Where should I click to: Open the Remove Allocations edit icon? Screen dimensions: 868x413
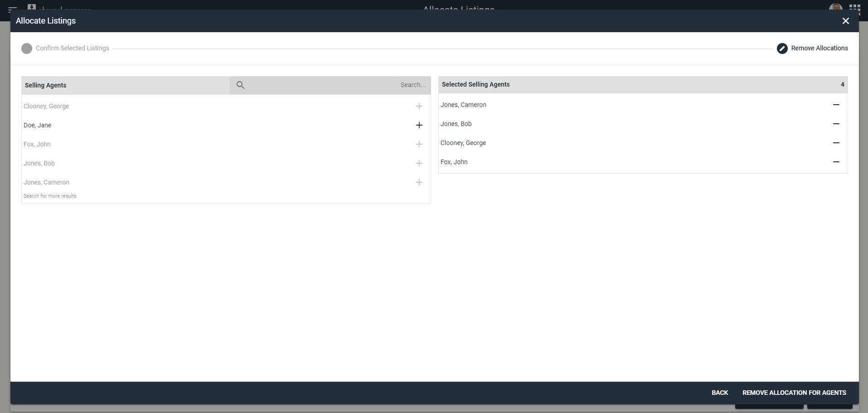point(782,48)
